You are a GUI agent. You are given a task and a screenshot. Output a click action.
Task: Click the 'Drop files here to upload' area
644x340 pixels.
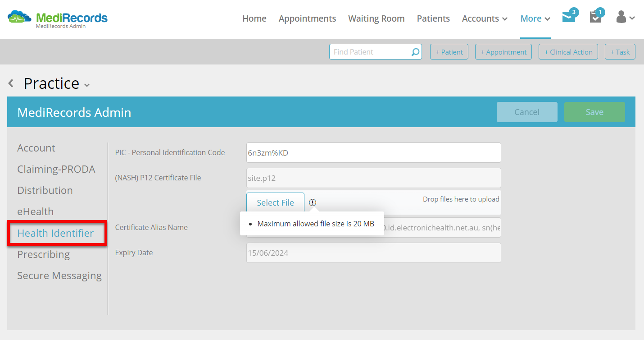[x=461, y=199]
